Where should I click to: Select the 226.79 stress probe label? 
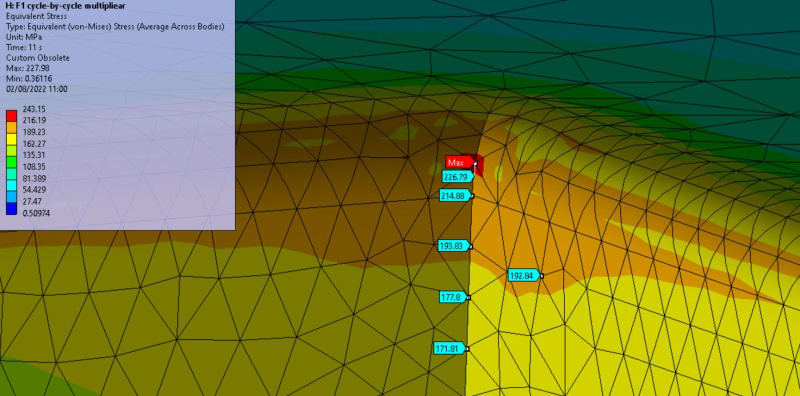pyautogui.click(x=457, y=177)
